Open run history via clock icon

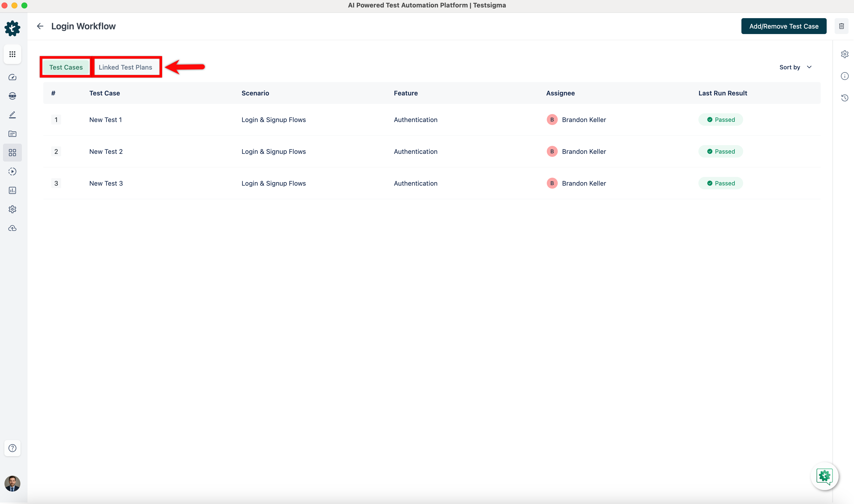pyautogui.click(x=845, y=98)
